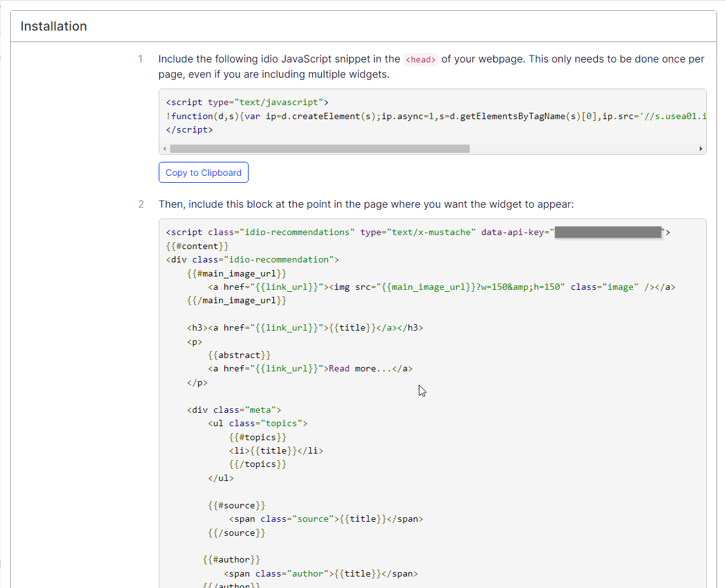Click the div class="idio-recommendation" line
Screen dimensions: 726x588
pyautogui.click(x=252, y=260)
